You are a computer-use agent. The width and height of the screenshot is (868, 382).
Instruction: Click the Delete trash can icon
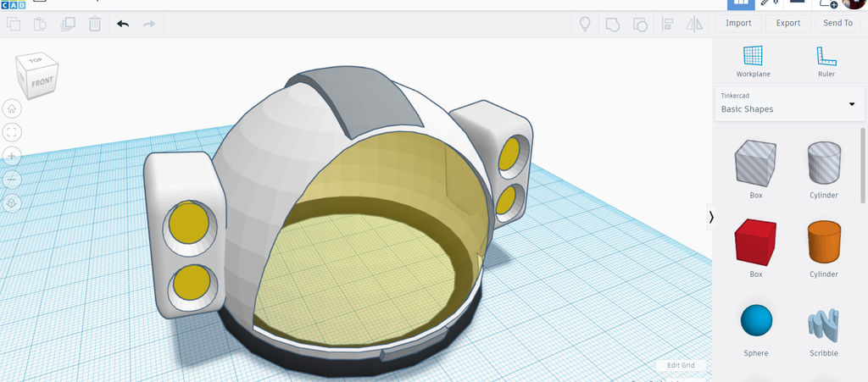click(95, 24)
